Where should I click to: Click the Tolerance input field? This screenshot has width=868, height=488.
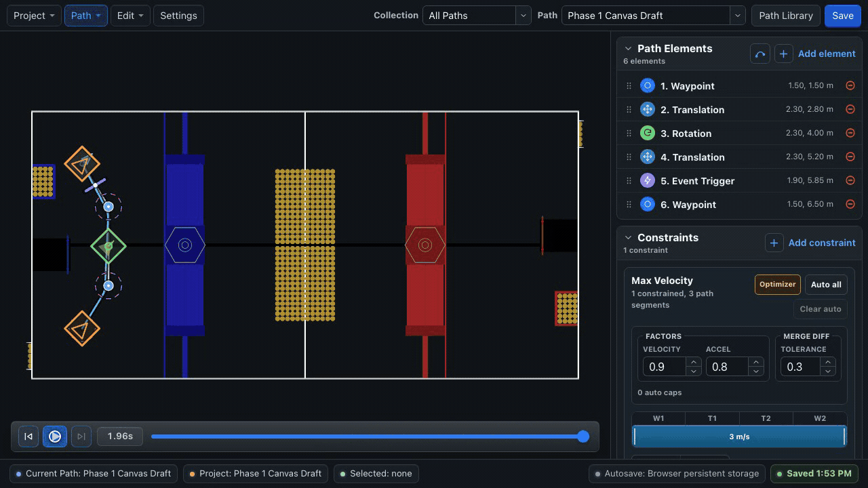click(x=800, y=367)
